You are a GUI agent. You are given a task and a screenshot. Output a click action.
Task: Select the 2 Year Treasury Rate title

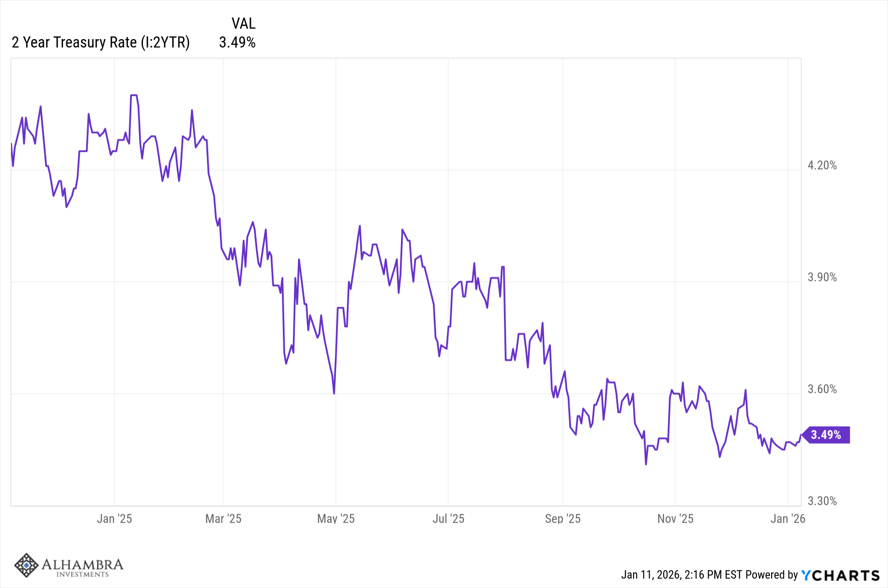101,43
